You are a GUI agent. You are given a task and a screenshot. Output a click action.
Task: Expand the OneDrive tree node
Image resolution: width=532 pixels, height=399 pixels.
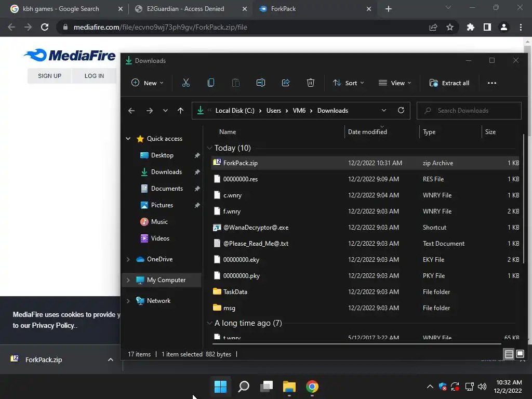click(128, 259)
